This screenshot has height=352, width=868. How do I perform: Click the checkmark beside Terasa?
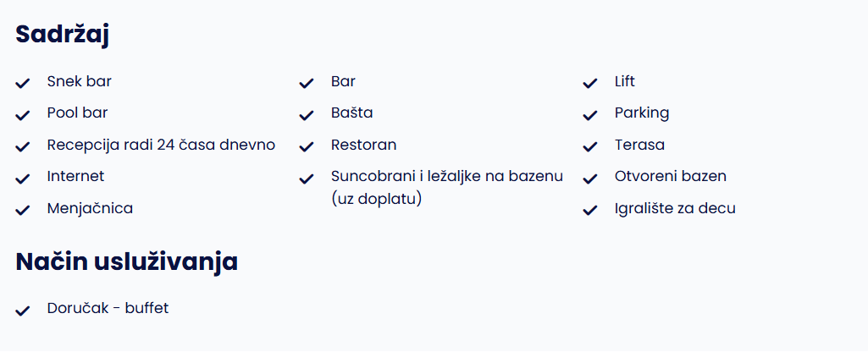tap(590, 147)
